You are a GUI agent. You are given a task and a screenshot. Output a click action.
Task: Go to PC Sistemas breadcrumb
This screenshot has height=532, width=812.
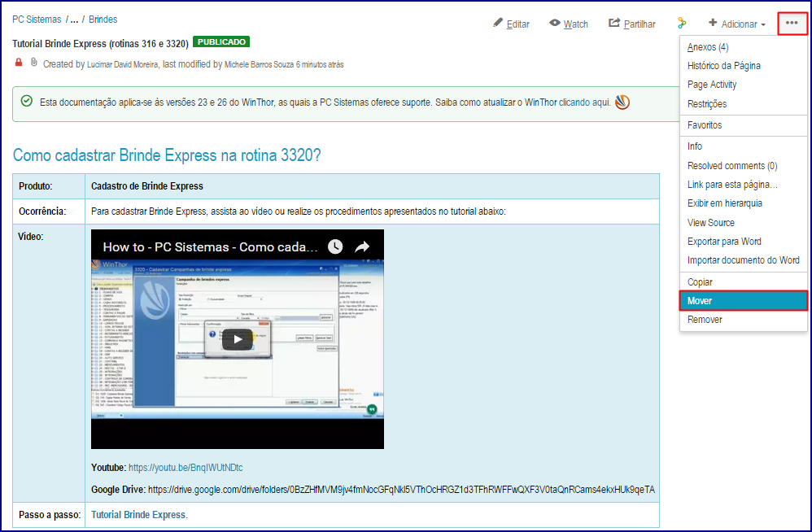[37, 20]
